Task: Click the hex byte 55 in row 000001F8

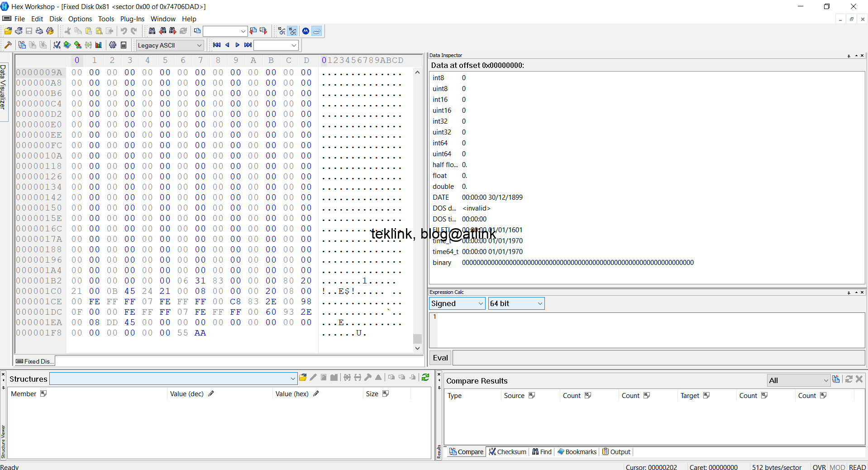Action: pyautogui.click(x=182, y=333)
